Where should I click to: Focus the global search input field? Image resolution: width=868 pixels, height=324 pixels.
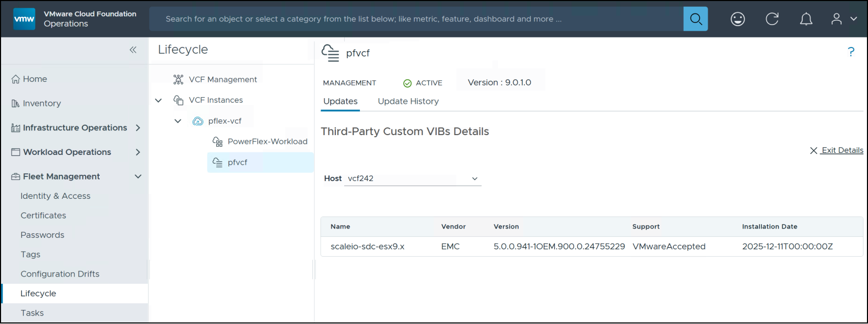pyautogui.click(x=416, y=19)
